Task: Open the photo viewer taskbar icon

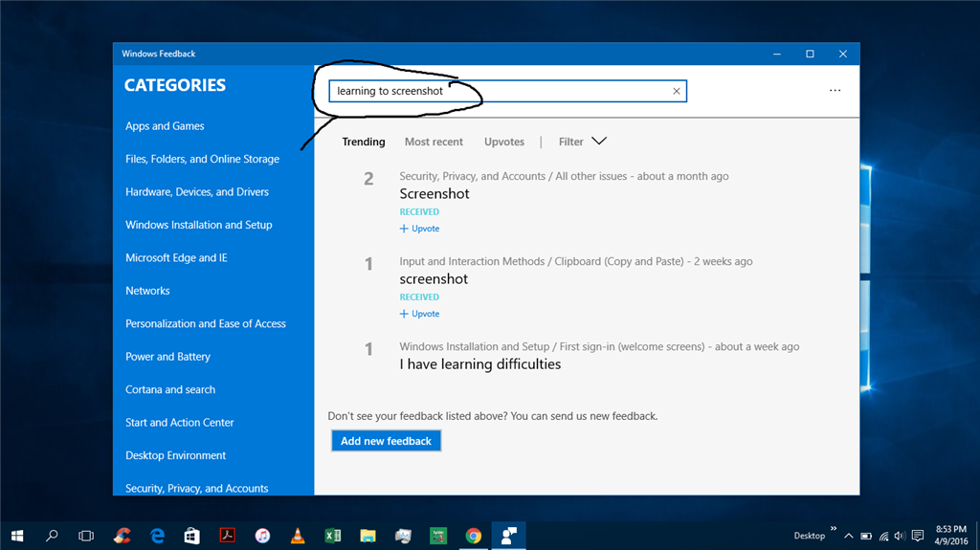Action: coord(403,536)
